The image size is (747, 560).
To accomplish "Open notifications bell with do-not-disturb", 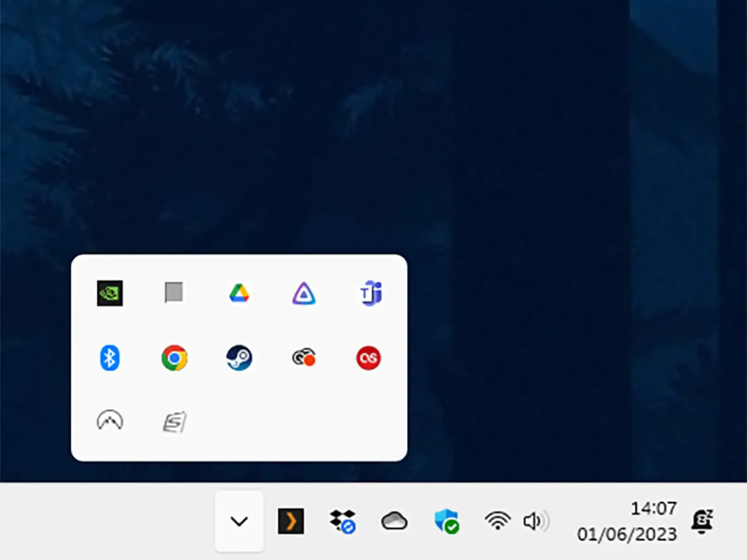I will pyautogui.click(x=702, y=521).
